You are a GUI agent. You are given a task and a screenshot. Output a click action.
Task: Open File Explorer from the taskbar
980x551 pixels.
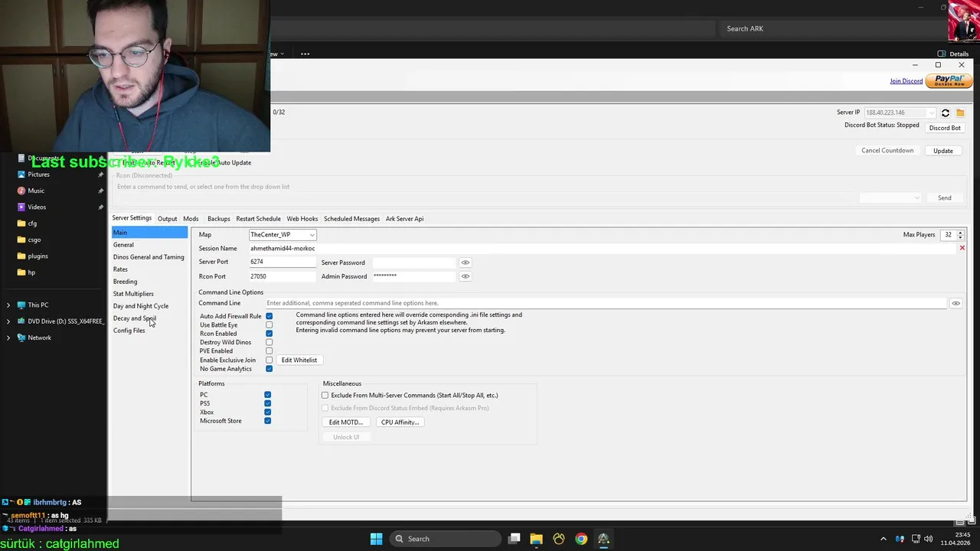pos(537,539)
